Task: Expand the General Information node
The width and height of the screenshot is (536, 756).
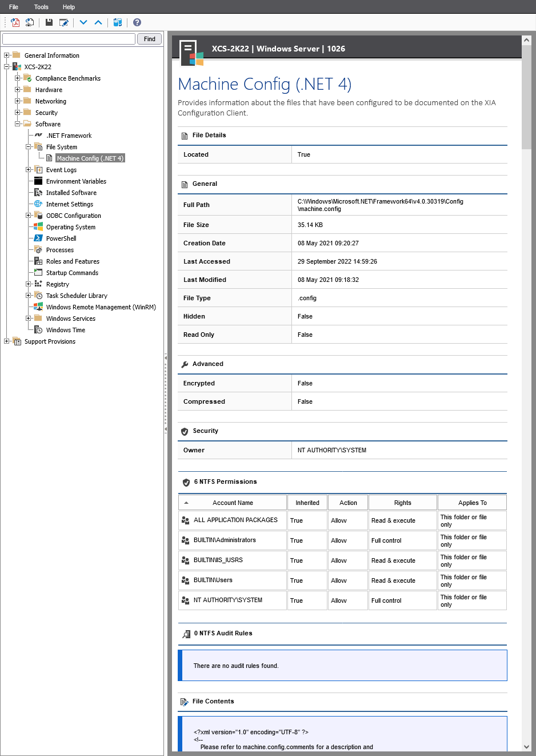Action: tap(6, 55)
